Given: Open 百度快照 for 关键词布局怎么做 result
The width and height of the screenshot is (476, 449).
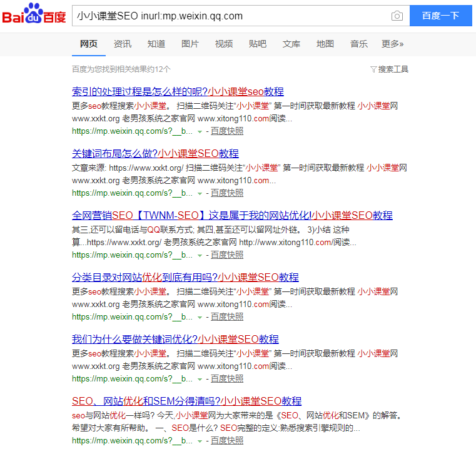Looking at the screenshot, I should (227, 193).
